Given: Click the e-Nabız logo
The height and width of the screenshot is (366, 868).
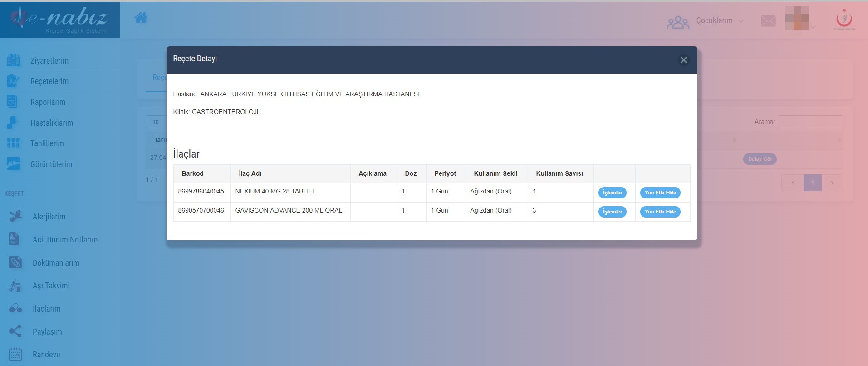Looking at the screenshot, I should pyautogui.click(x=60, y=20).
